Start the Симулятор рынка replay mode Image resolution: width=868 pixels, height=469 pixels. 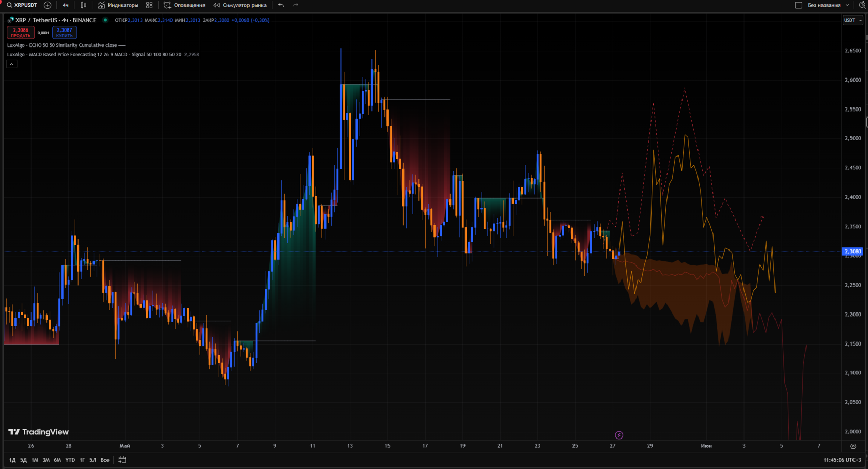pos(240,5)
